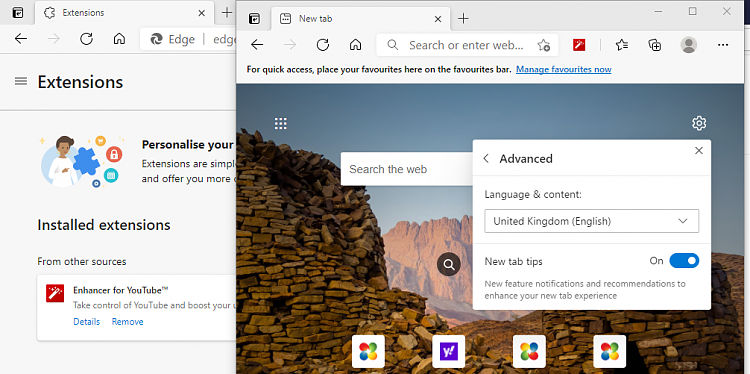
Task: Open a new tab in the front window
Action: 463,19
